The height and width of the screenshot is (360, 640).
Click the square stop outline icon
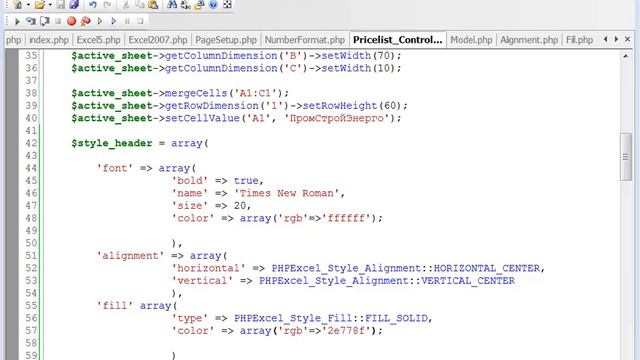[140, 21]
